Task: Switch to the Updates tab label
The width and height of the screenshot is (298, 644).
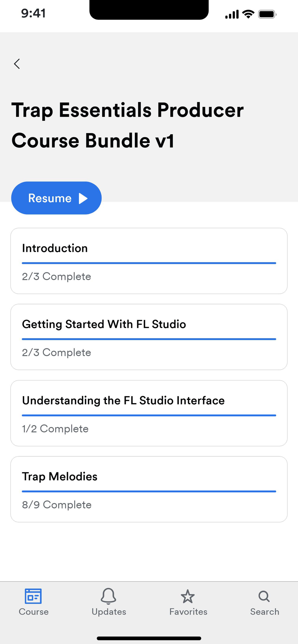Action: (x=109, y=612)
